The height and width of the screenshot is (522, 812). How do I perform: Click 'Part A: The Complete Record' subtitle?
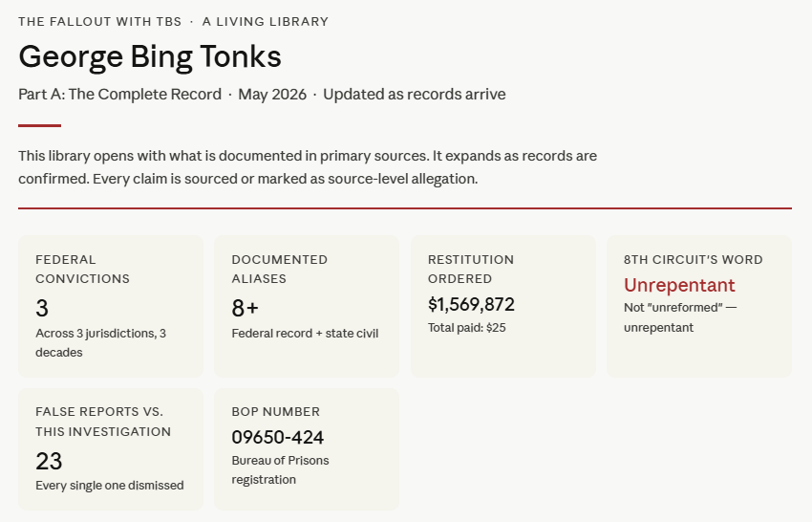[x=119, y=95]
